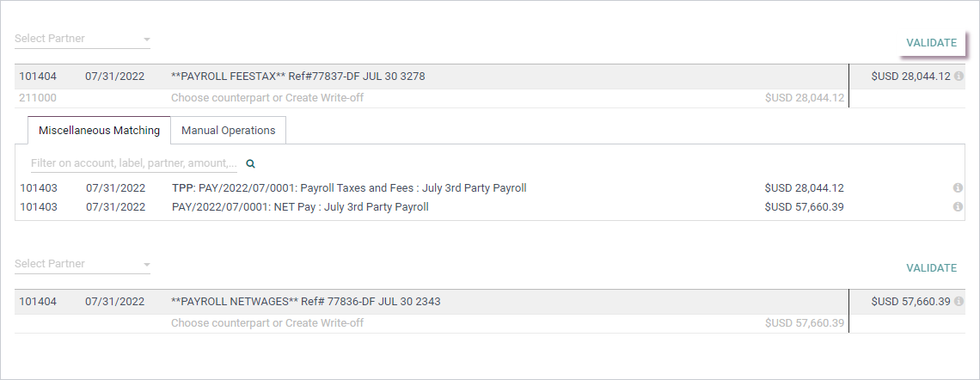
Task: Click account code 101403 on the TPP entry
Action: point(39,187)
